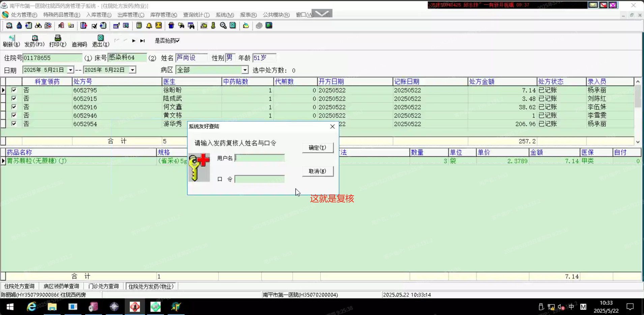Focus the 口令 password field
The height and width of the screenshot is (315, 644).
pos(260,179)
